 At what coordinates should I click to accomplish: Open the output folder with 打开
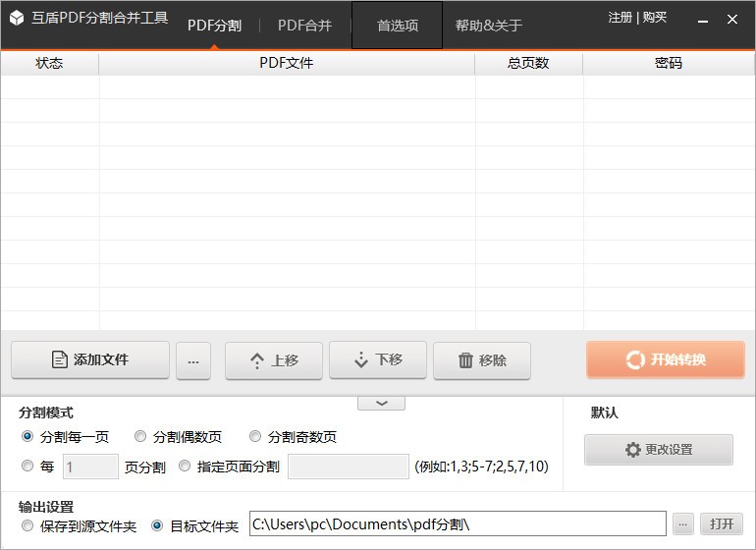coord(722,523)
